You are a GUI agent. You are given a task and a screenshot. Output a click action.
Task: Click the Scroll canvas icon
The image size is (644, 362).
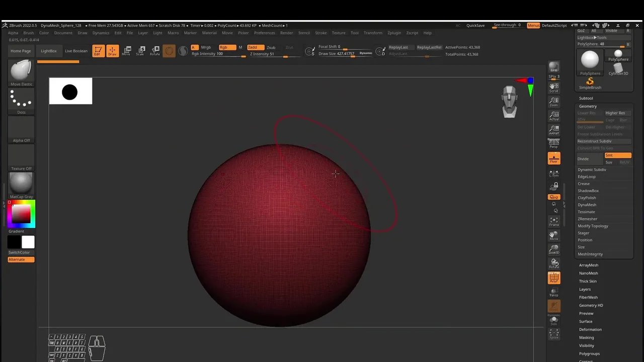click(554, 87)
